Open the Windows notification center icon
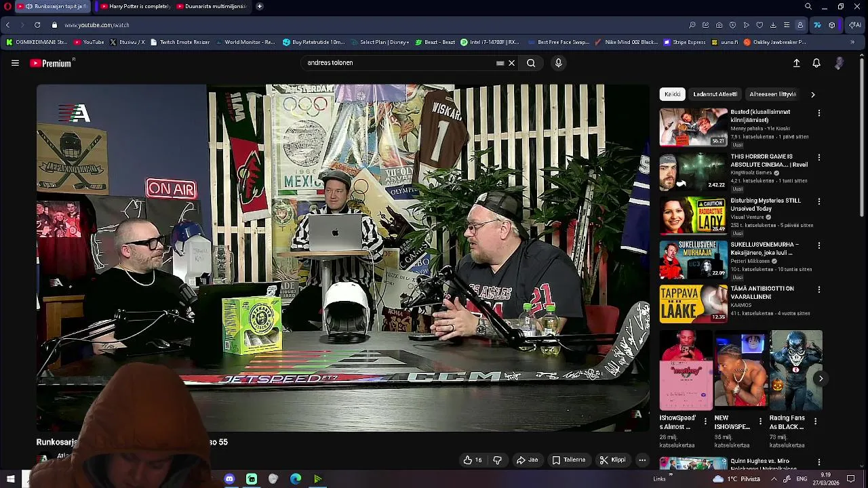This screenshot has width=868, height=488. point(851,479)
